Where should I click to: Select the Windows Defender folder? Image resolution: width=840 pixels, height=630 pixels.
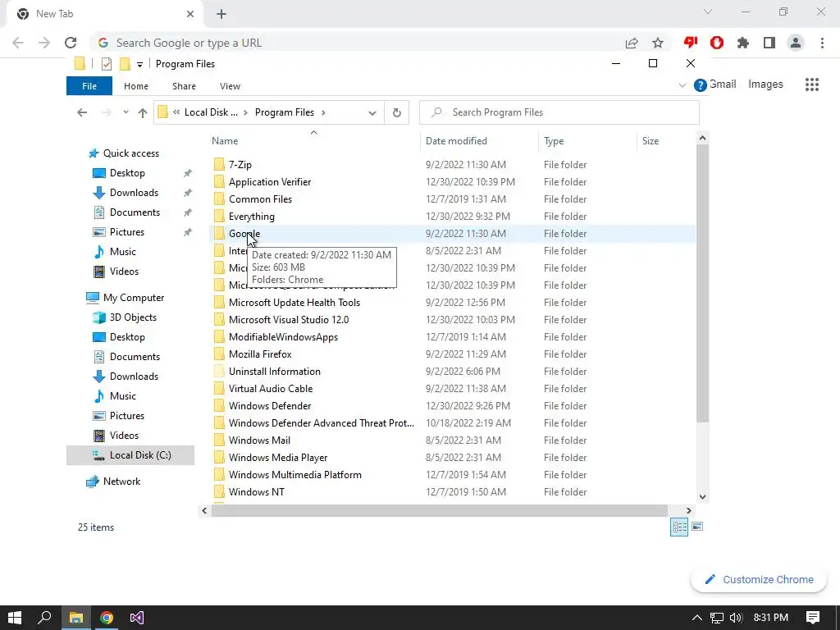point(269,405)
